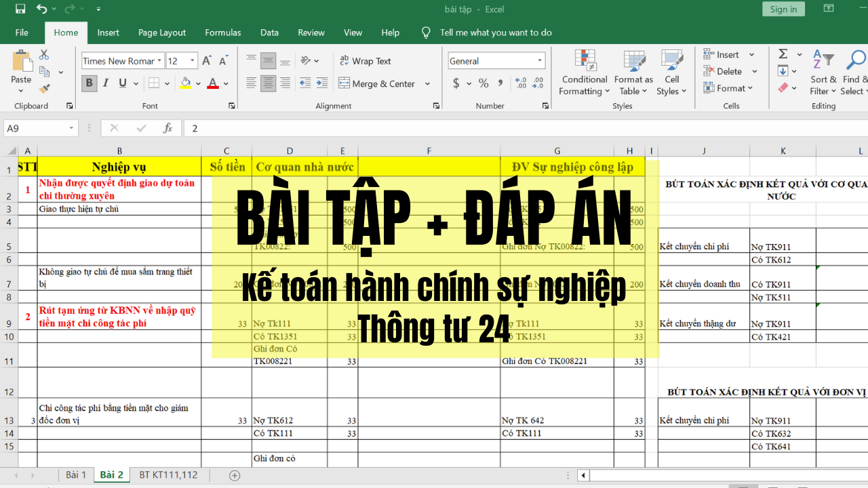The height and width of the screenshot is (488, 868).
Task: Click Decrease Indent icon
Action: (304, 83)
